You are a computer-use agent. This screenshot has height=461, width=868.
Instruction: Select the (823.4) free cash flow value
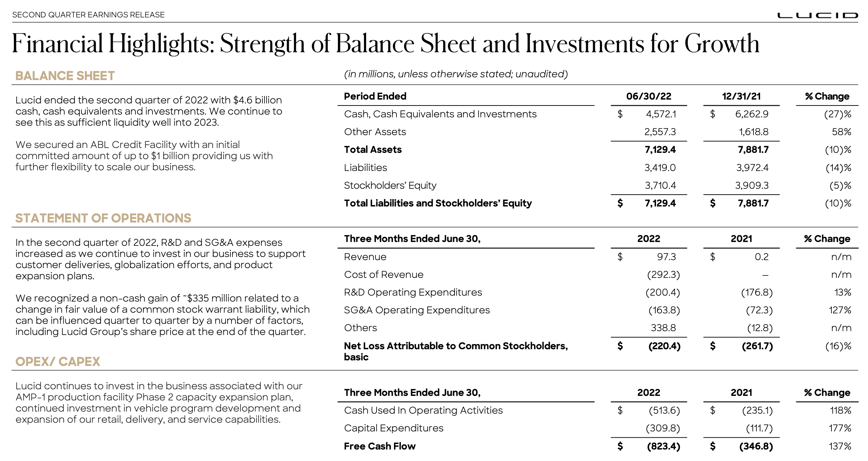(663, 446)
